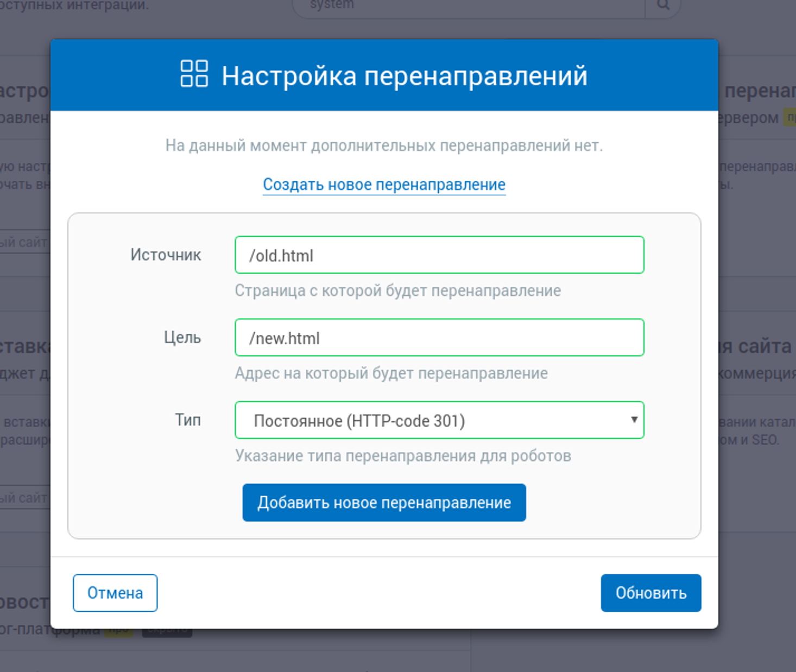Click the 'Источник' label
The width and height of the screenshot is (796, 672).
(x=166, y=255)
